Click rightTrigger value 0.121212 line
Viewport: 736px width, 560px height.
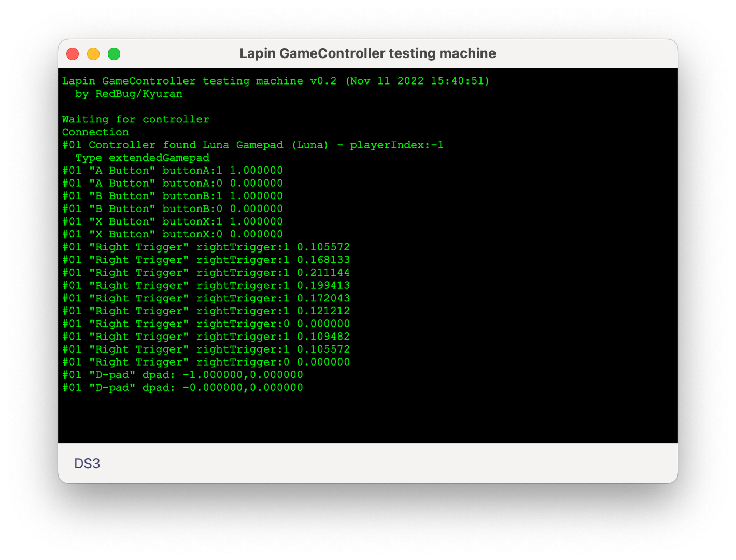click(x=206, y=311)
